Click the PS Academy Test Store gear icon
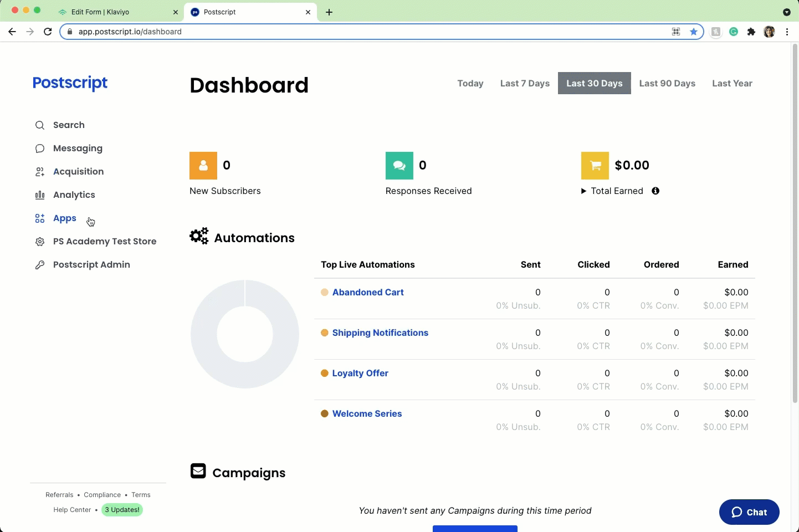799x532 pixels. point(40,242)
